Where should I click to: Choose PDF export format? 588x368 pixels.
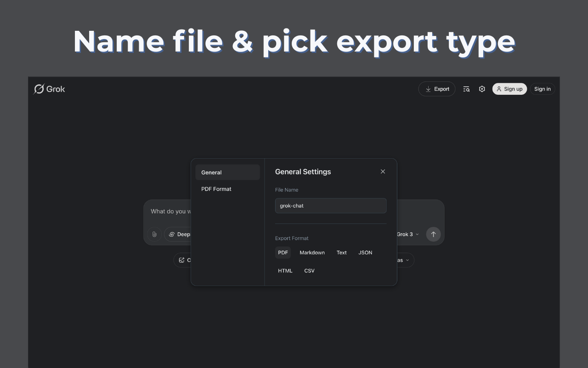pyautogui.click(x=283, y=253)
